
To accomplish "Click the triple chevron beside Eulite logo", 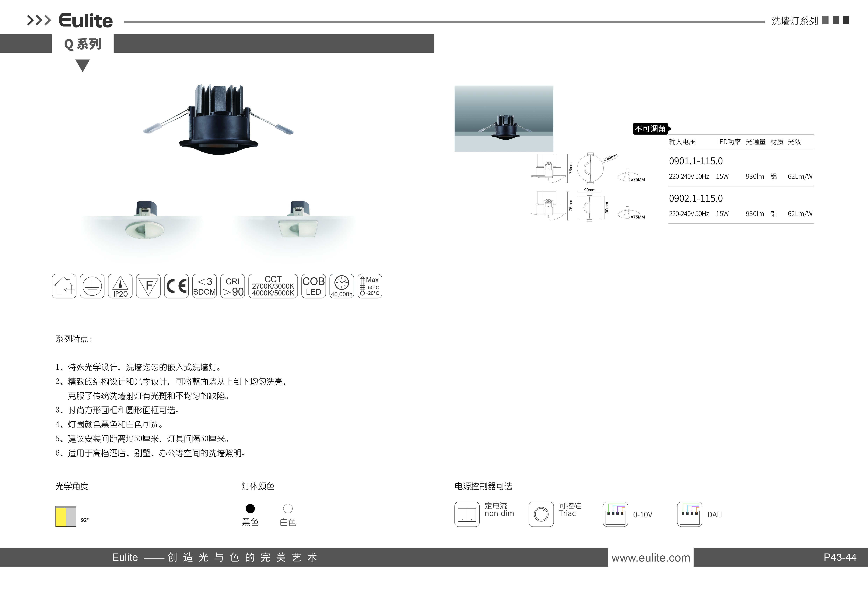I will click(x=39, y=20).
